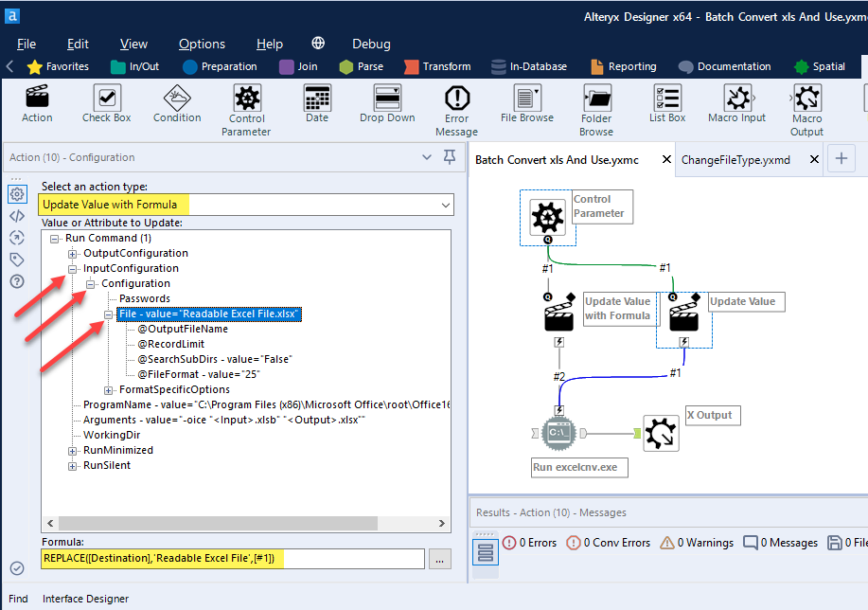Screen dimensions: 868x610
Task: Expand the OutputConfiguration node
Action: coord(73,254)
